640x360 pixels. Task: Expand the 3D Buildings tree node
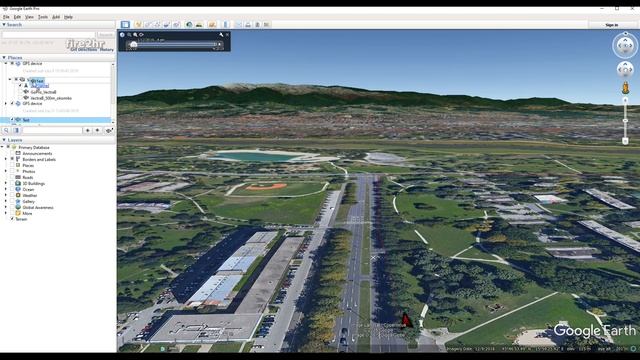[x=6, y=183]
